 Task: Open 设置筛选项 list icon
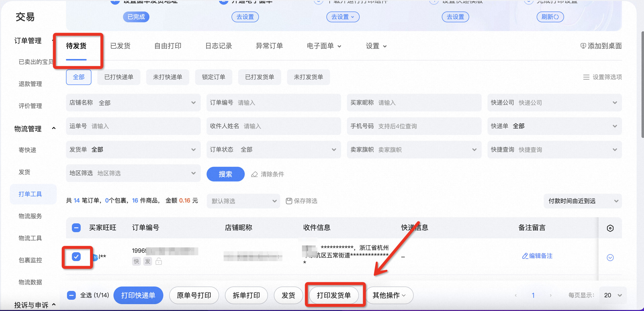tap(586, 77)
